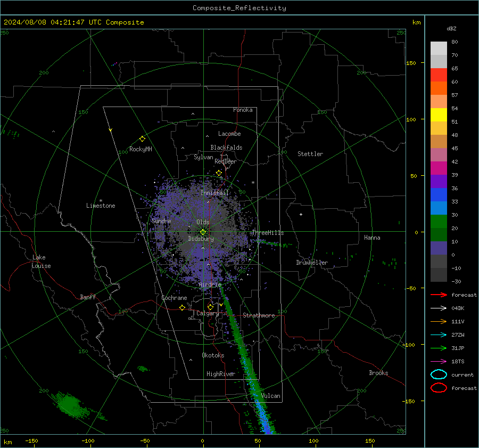Screen dimensions: 479x448
Task: Click the yellow diamond marker near RockyMH
Action: pyautogui.click(x=142, y=139)
